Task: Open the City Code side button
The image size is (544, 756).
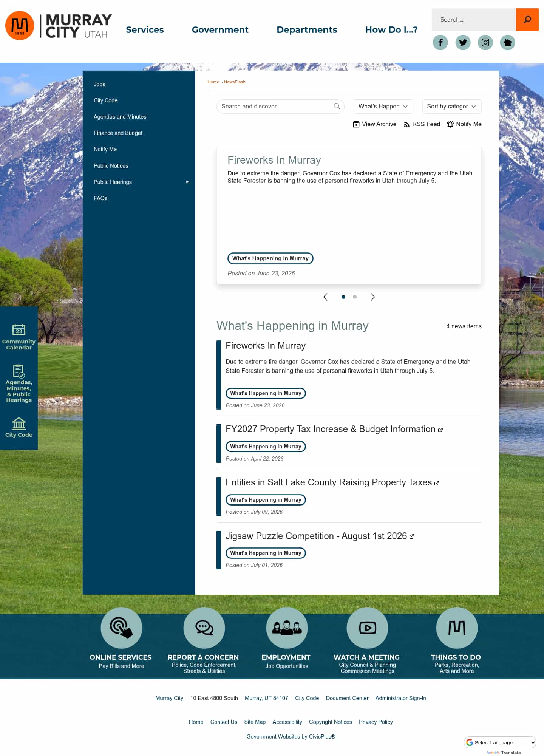Action: tap(19, 427)
